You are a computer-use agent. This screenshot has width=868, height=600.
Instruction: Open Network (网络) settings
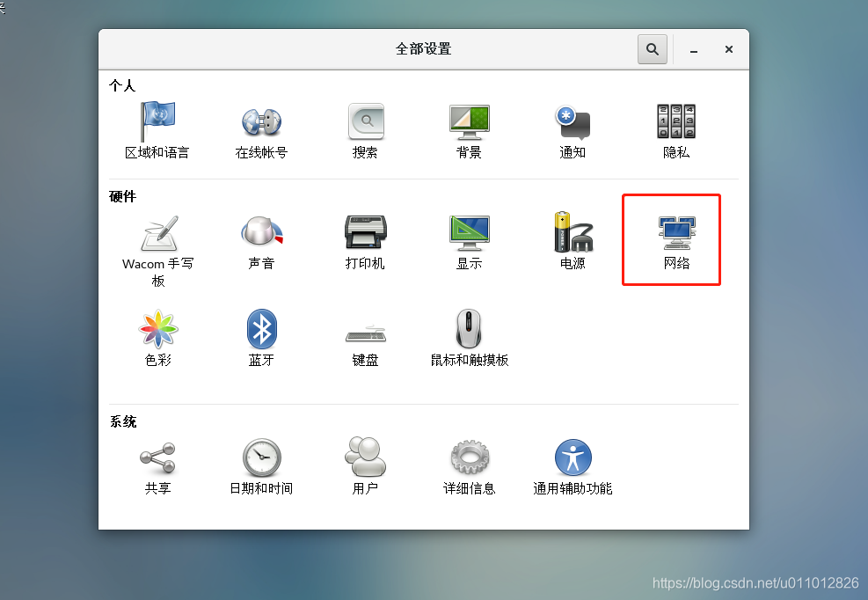(676, 243)
